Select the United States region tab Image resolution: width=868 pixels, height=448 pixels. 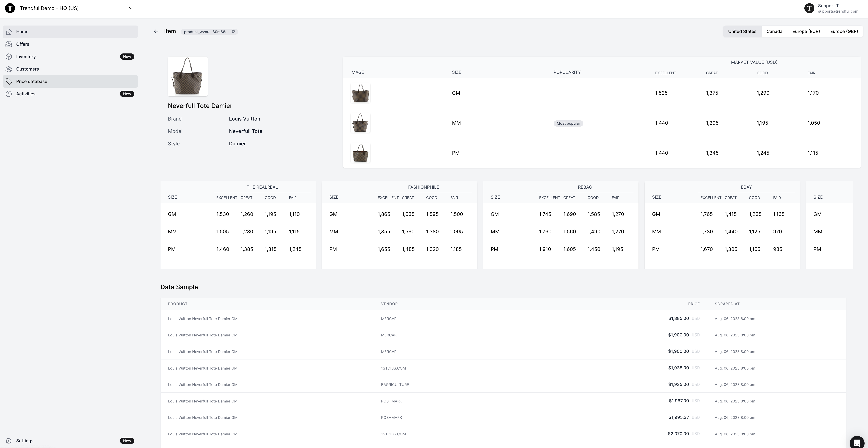[742, 31]
